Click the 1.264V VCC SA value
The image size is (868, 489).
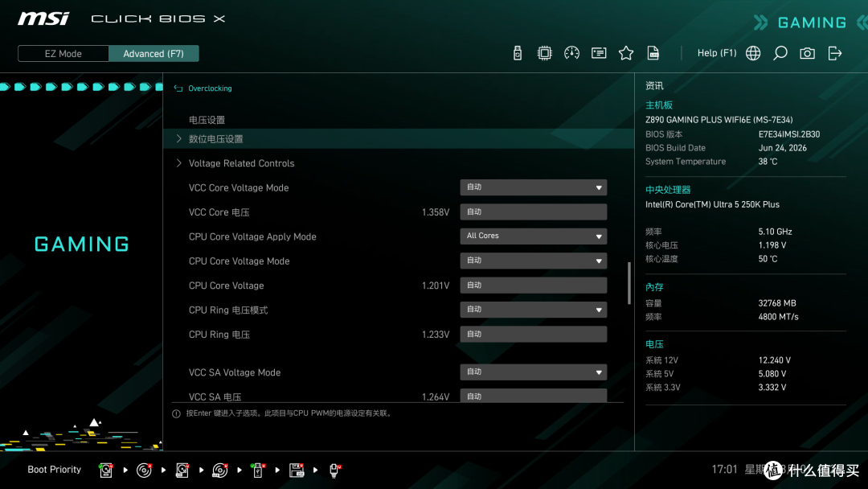pos(435,397)
